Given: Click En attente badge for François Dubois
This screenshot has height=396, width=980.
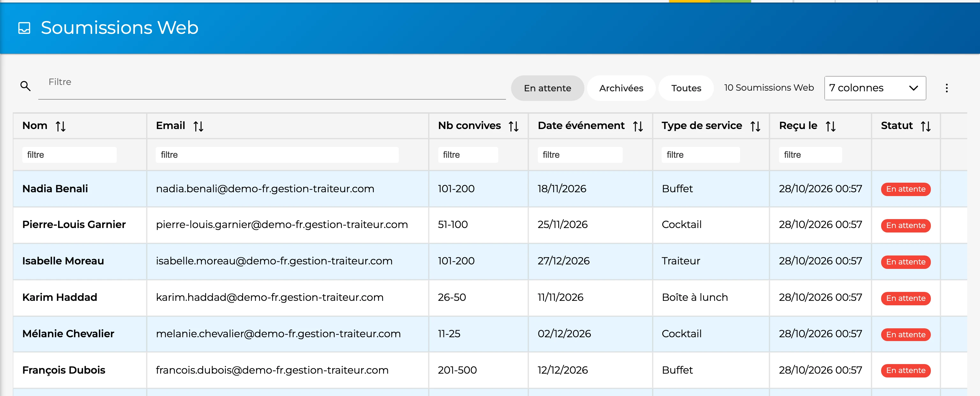Looking at the screenshot, I should 905,370.
